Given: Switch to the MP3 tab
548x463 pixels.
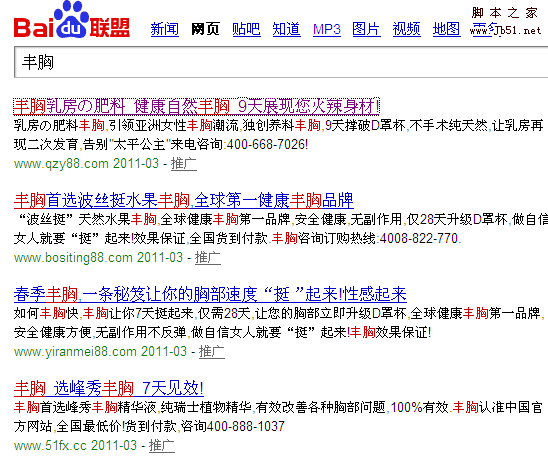Looking at the screenshot, I should click(327, 29).
